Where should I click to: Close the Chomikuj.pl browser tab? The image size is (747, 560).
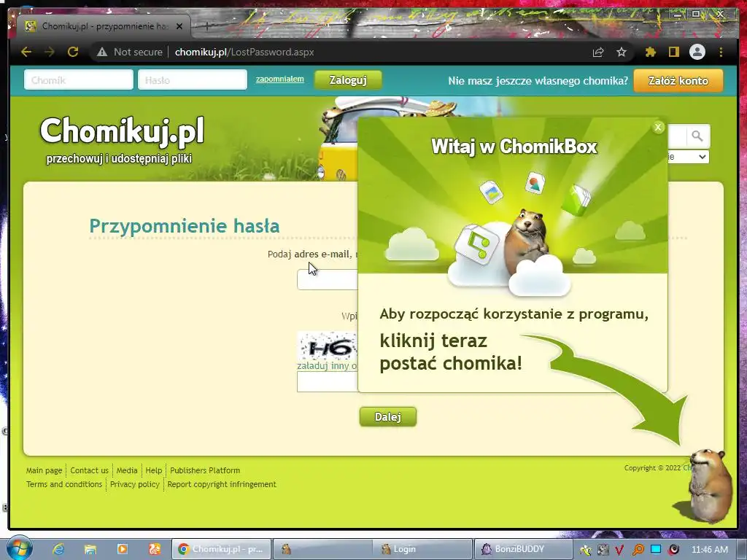(179, 26)
